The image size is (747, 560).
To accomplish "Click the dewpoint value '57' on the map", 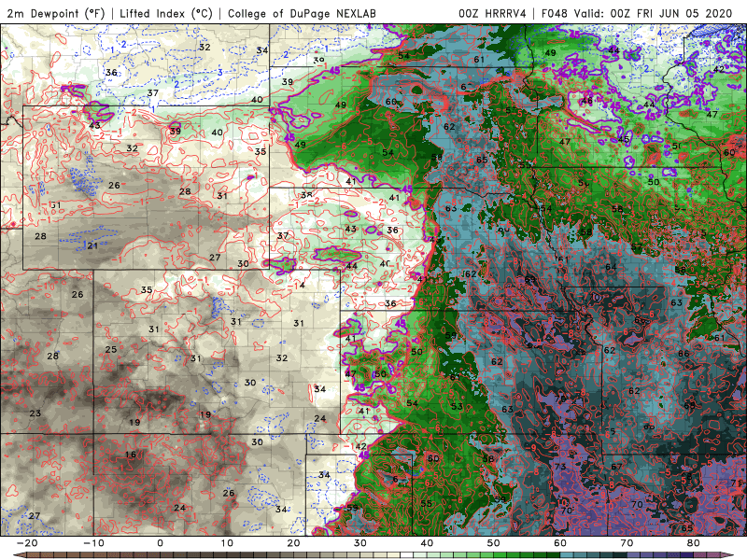I will (x=637, y=246).
